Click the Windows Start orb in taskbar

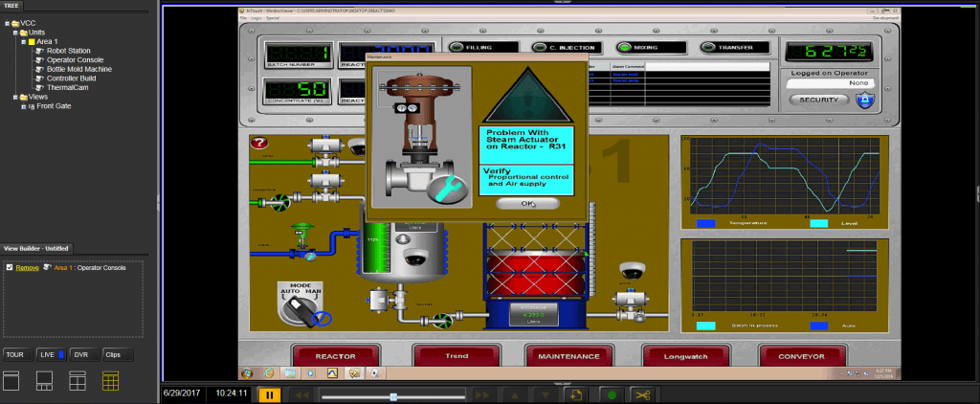point(248,371)
